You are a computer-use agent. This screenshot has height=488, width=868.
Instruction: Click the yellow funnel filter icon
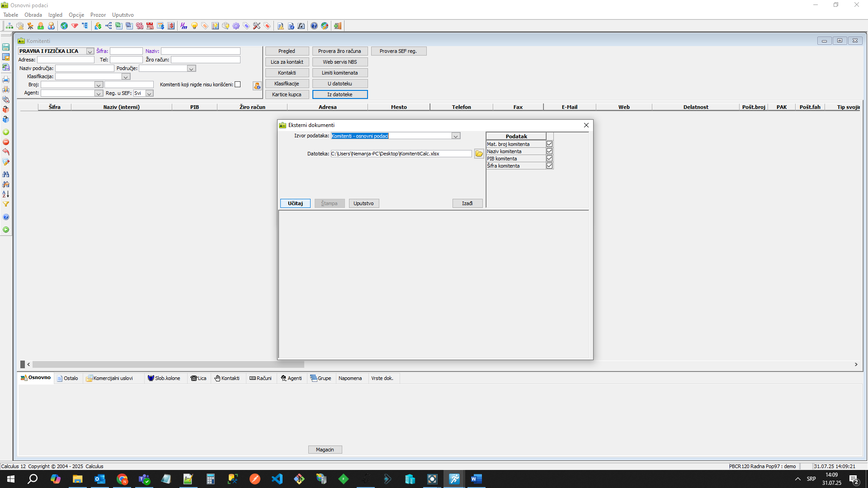point(6,204)
